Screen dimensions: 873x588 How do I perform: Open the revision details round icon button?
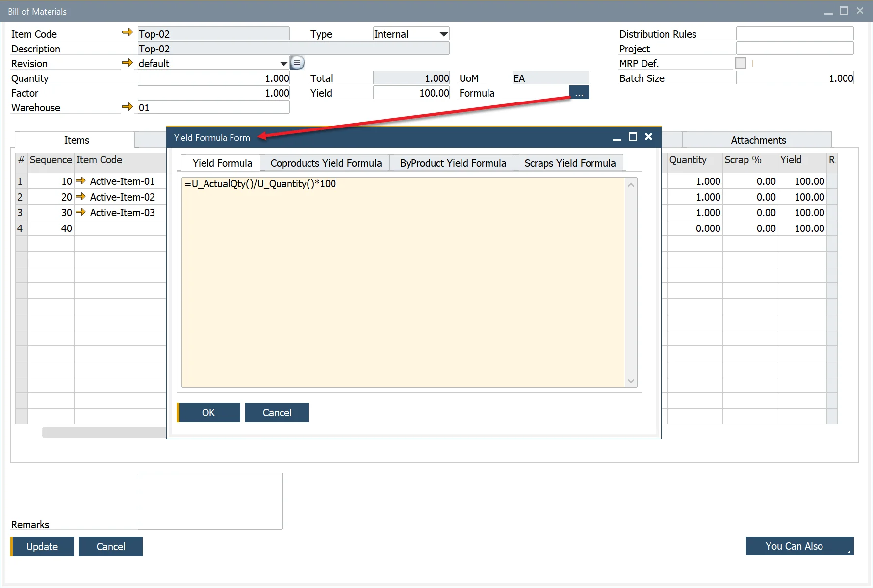click(297, 63)
